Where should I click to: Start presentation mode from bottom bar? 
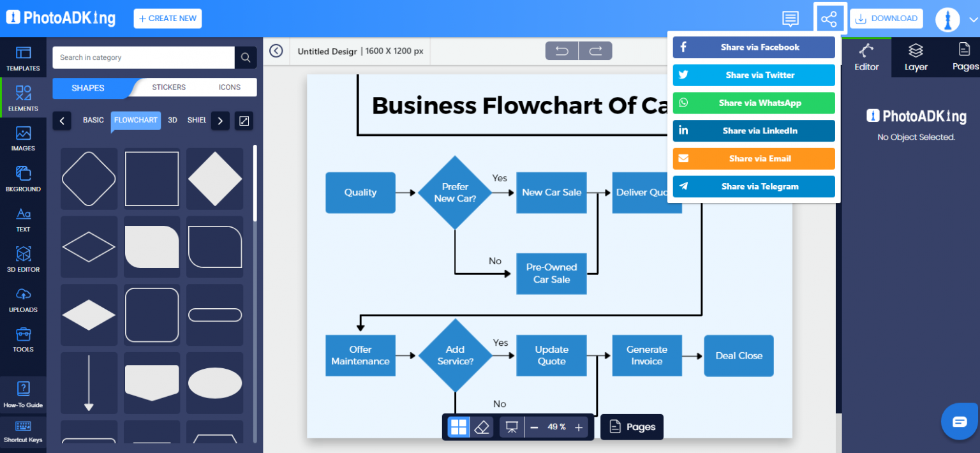(511, 427)
